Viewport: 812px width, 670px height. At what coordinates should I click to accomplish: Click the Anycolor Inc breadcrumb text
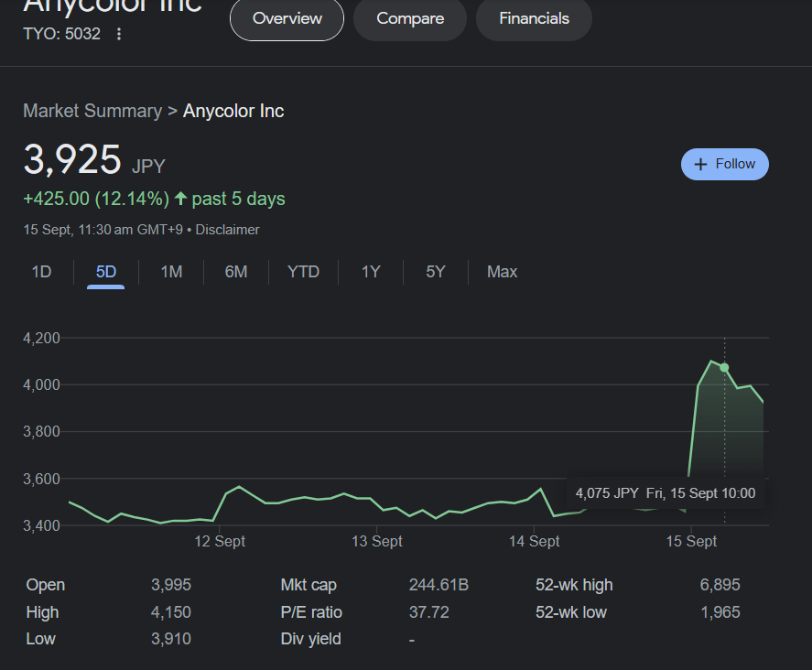point(233,111)
